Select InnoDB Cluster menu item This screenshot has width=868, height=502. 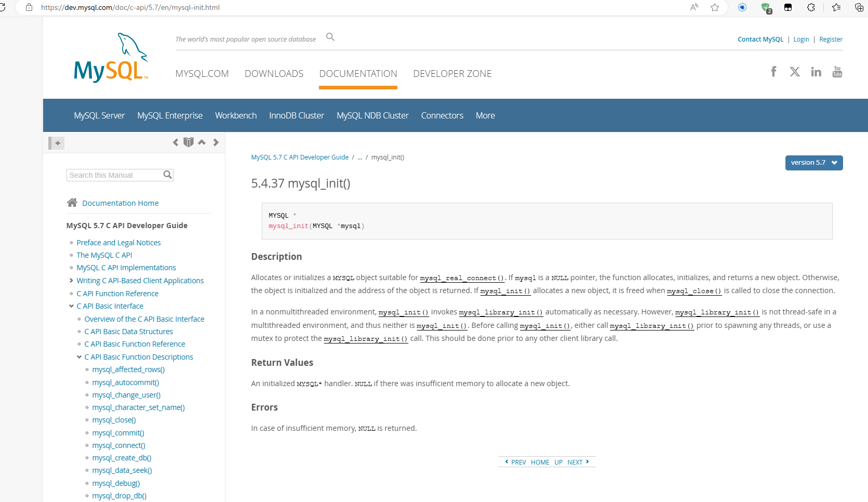click(297, 115)
